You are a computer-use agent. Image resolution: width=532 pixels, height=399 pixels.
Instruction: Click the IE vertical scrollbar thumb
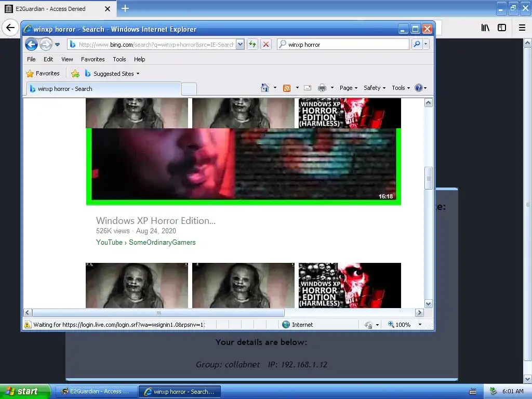tap(429, 178)
